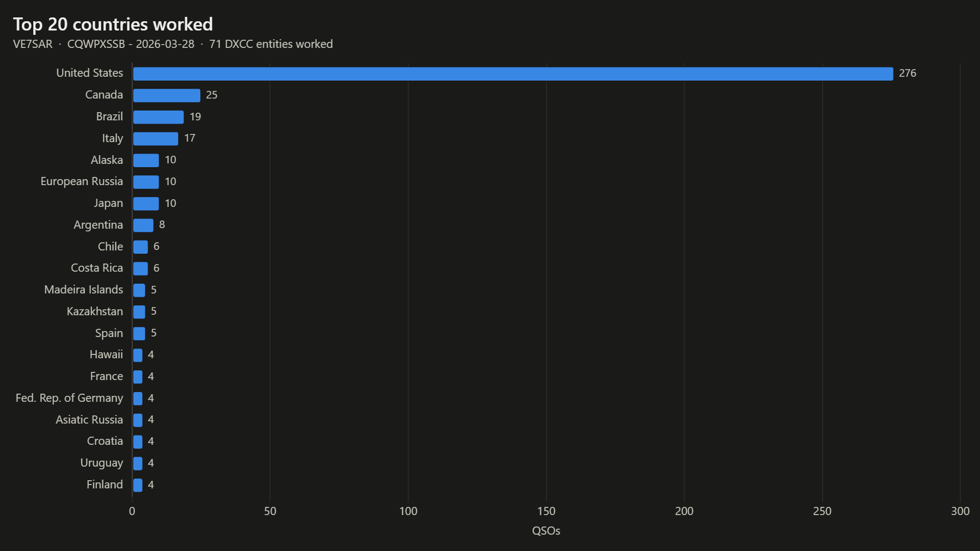Image resolution: width=980 pixels, height=551 pixels.
Task: Click the 'Croatia' label
Action: click(x=105, y=441)
